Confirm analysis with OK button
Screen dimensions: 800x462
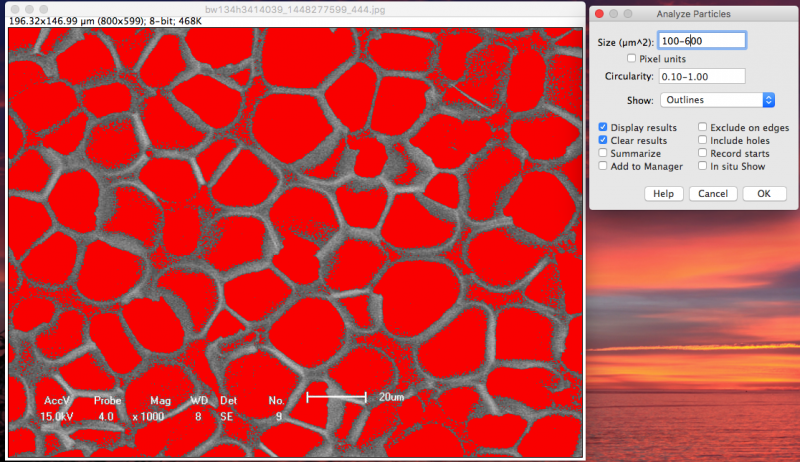tap(764, 194)
